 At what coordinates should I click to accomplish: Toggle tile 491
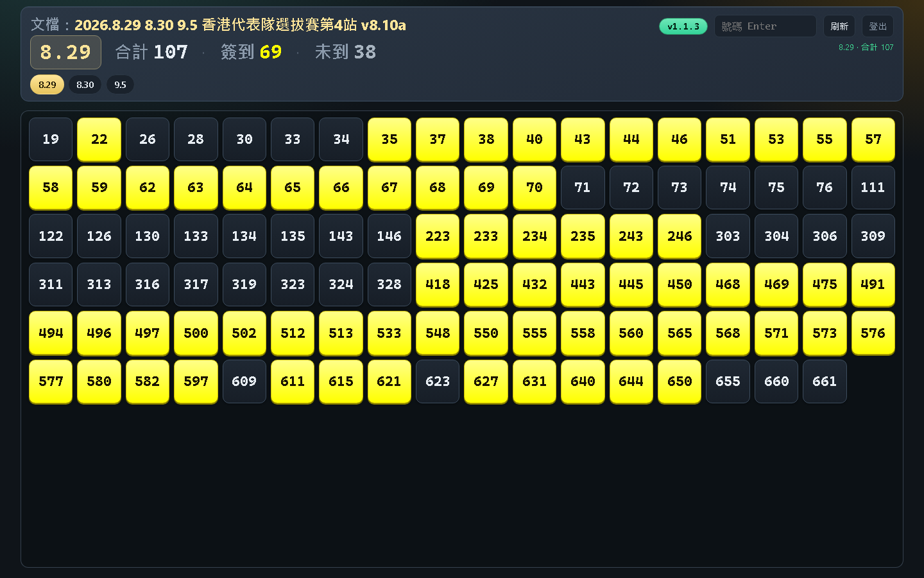(873, 285)
